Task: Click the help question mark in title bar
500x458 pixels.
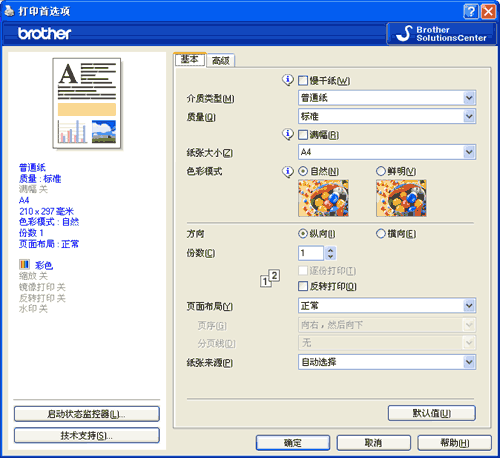Action: (x=471, y=12)
